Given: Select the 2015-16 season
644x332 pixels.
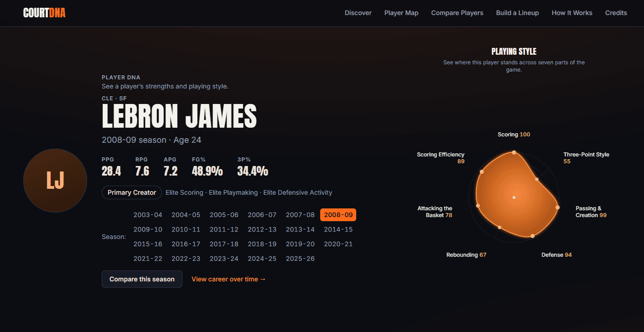Looking at the screenshot, I should pyautogui.click(x=148, y=244).
